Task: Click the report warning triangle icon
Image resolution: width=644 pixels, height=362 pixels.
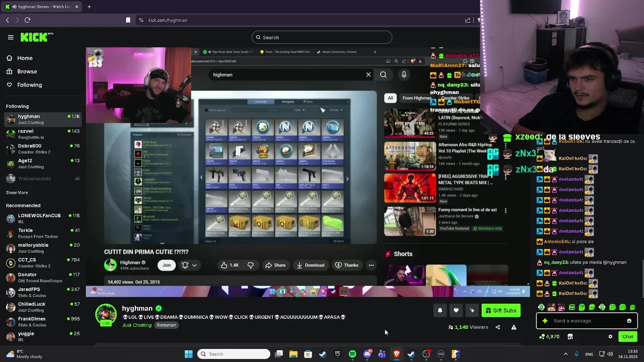Action: pyautogui.click(x=514, y=327)
